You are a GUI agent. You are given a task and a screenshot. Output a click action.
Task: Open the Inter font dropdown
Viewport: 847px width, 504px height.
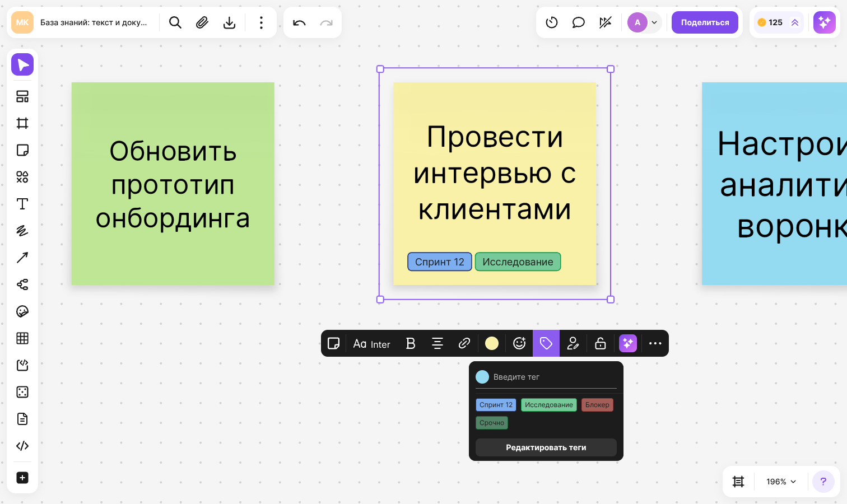point(372,344)
